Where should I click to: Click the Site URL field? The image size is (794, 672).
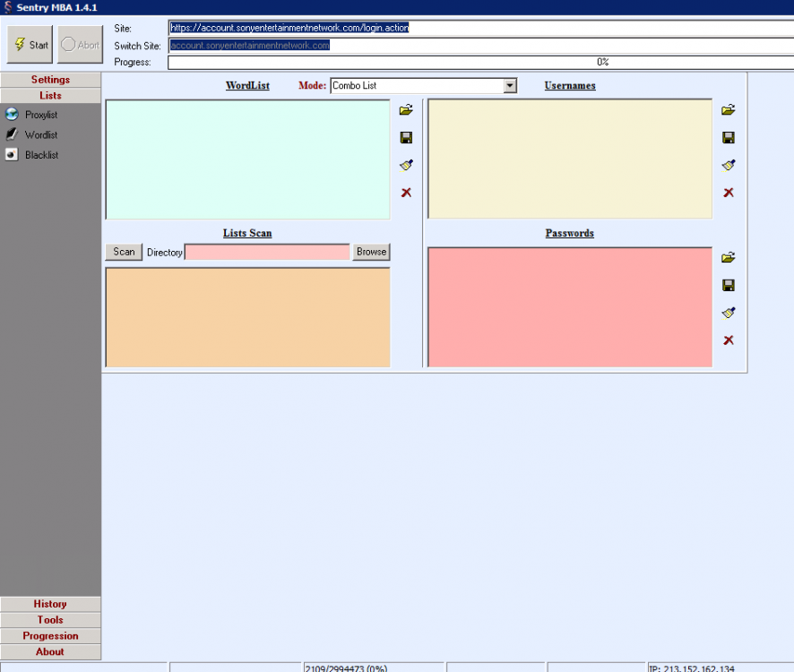481,28
